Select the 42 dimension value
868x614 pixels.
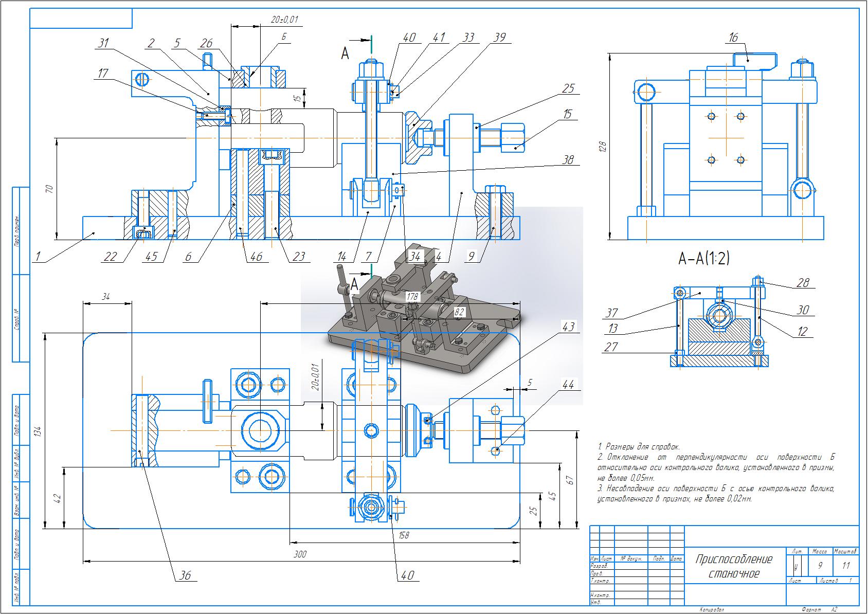point(57,498)
